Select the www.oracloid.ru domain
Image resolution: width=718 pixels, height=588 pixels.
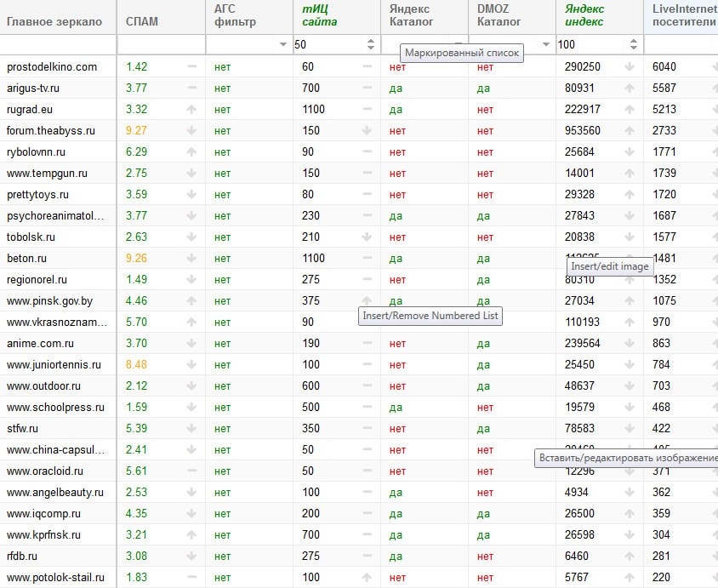pyautogui.click(x=45, y=471)
